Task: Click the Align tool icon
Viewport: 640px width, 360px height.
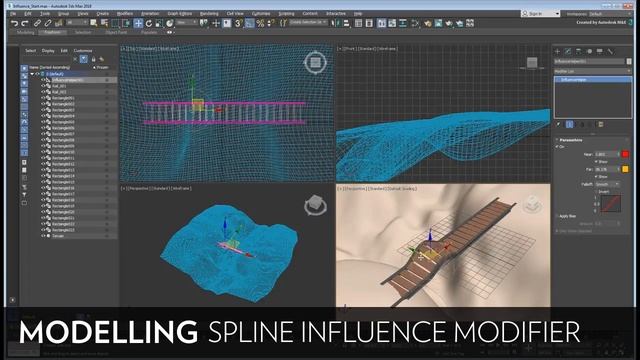Action: point(347,23)
